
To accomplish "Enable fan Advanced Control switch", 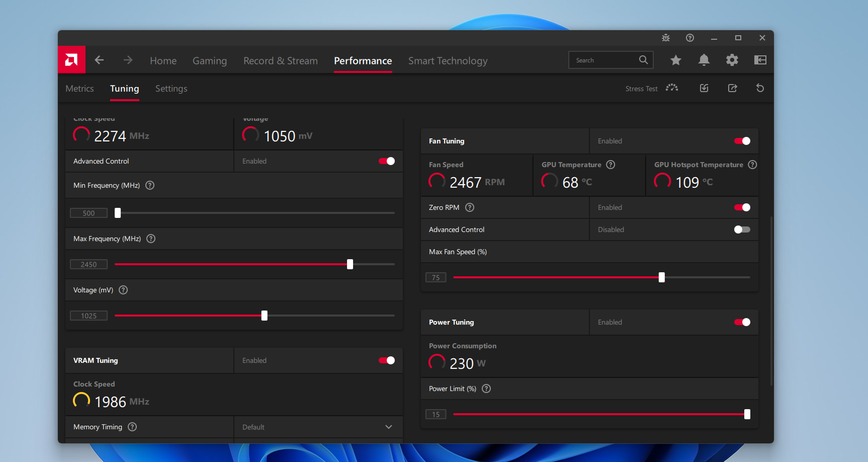I will pos(742,229).
